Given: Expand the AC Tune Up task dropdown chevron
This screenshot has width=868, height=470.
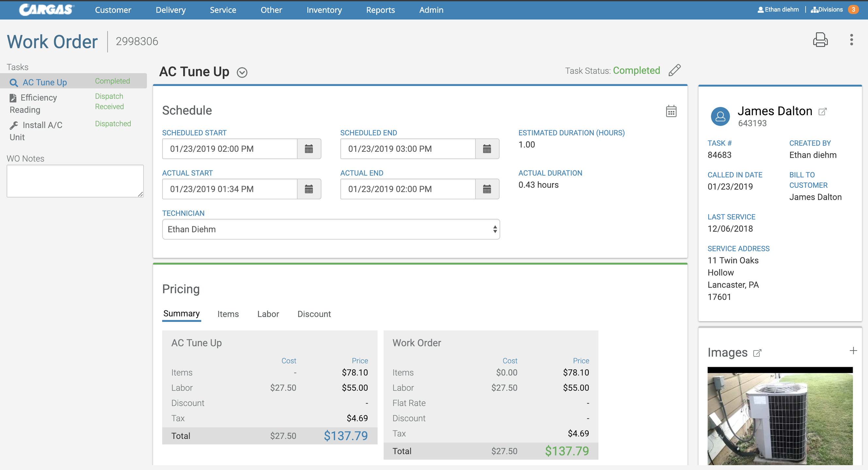Looking at the screenshot, I should (x=242, y=72).
